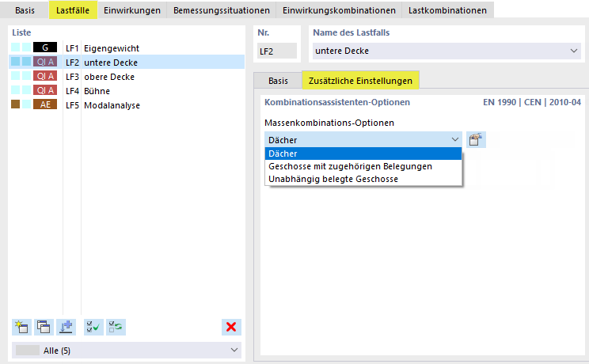Switch to Lastkombinationen tab

point(448,10)
